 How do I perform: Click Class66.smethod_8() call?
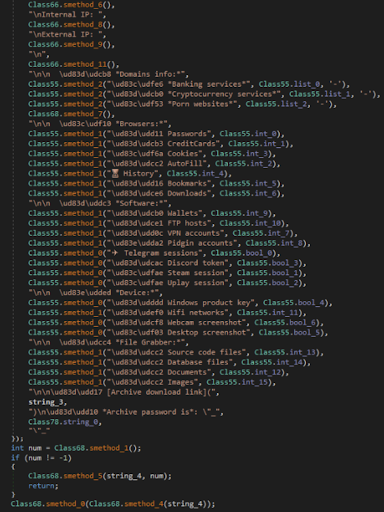pos(72,25)
